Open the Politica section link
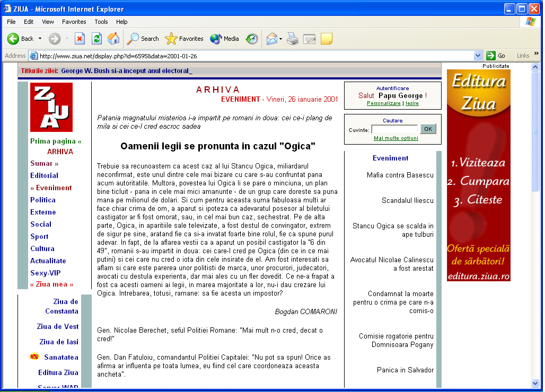The width and height of the screenshot is (545, 392). pyautogui.click(x=43, y=200)
